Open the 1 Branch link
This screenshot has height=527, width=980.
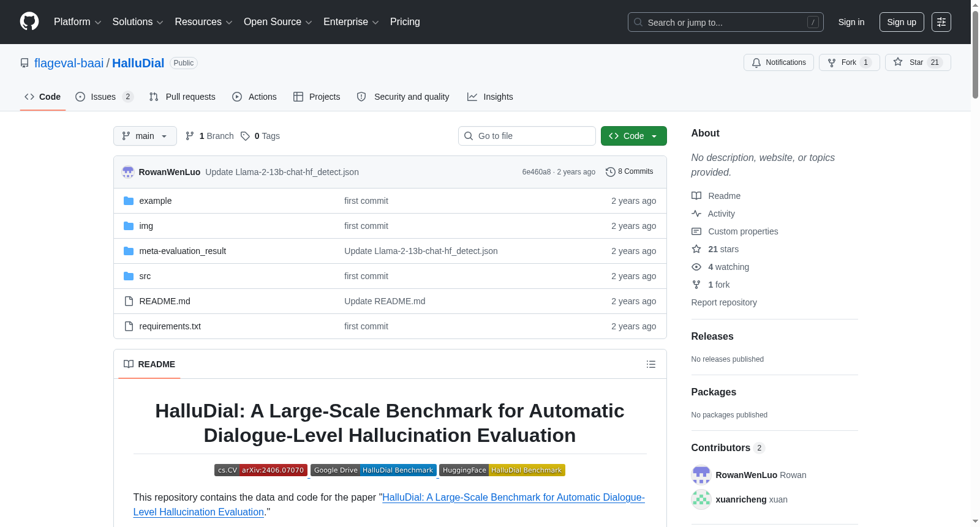209,136
